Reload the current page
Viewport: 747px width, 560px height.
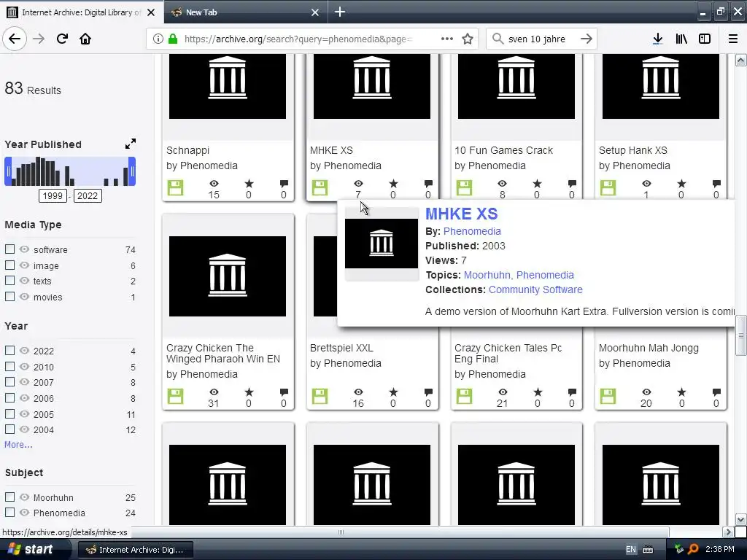tap(62, 39)
